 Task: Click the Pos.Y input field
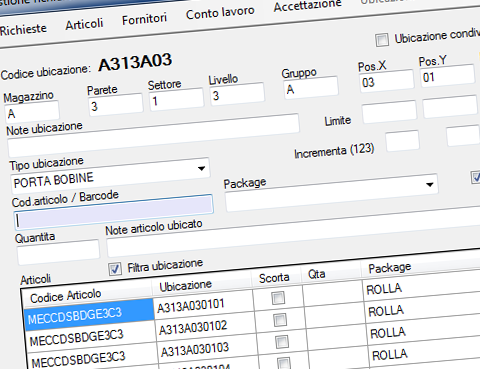(x=447, y=75)
